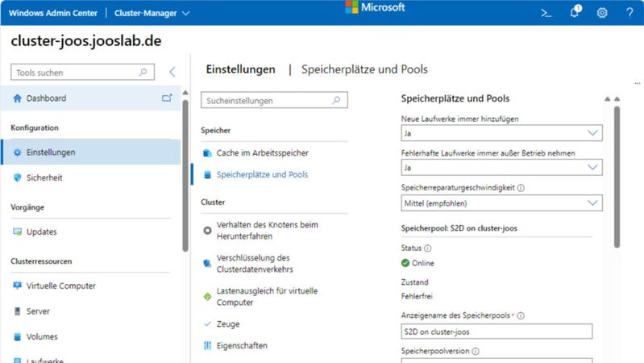Open Zeuge settings
644x363 pixels.
pyautogui.click(x=228, y=324)
